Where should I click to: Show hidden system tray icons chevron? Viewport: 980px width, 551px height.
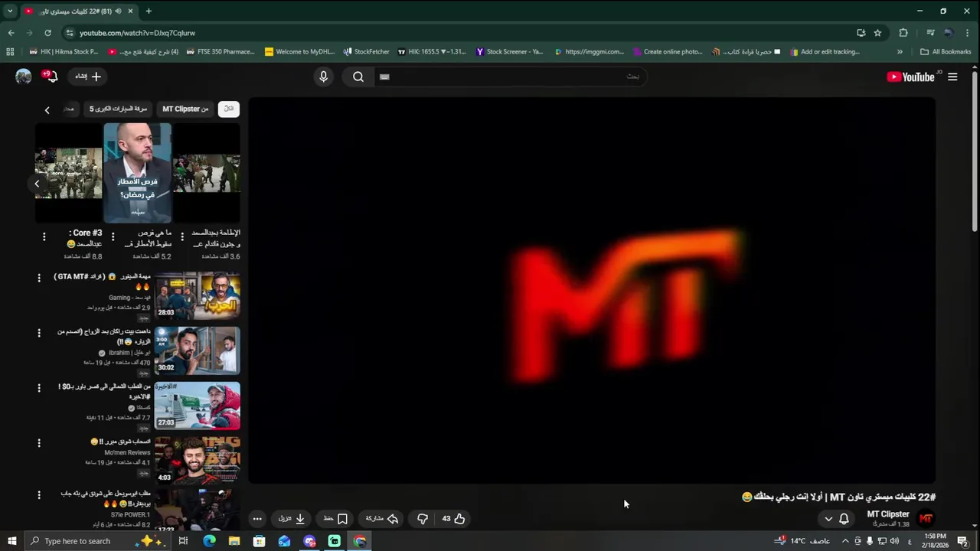845,541
